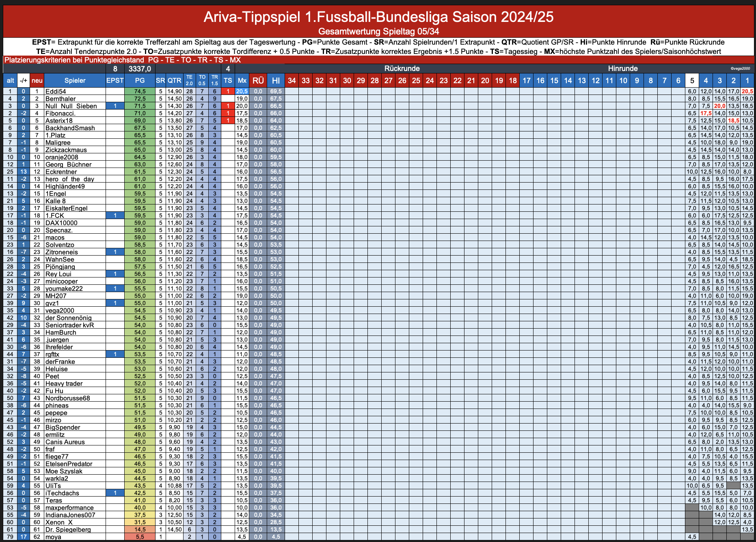The width and height of the screenshot is (756, 542).
Task: Click the 'Rückrunde' section header
Action: pos(402,69)
